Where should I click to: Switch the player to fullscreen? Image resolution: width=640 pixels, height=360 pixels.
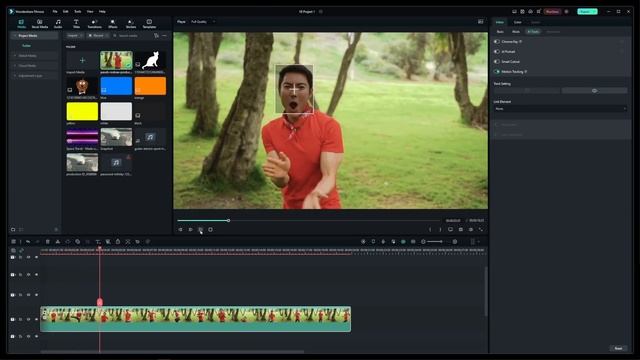pyautogui.click(x=481, y=229)
